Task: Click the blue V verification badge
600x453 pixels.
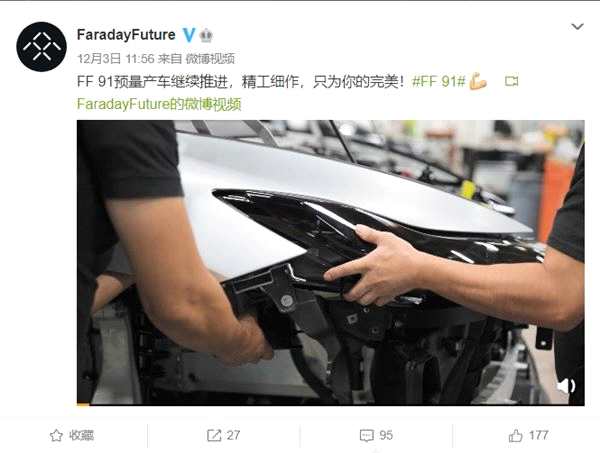Action: [189, 35]
